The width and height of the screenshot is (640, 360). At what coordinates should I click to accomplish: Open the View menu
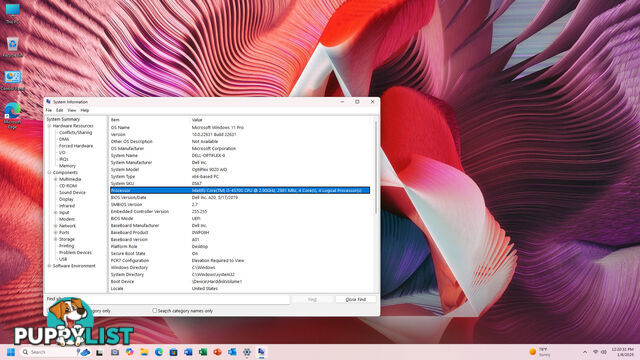coord(72,110)
